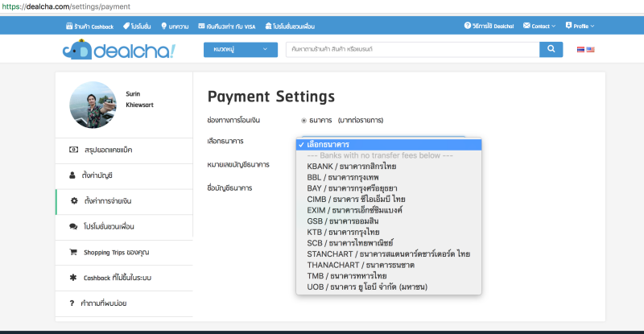Click the question mark icon for FAQ
The width and height of the screenshot is (644, 334).
72,303
